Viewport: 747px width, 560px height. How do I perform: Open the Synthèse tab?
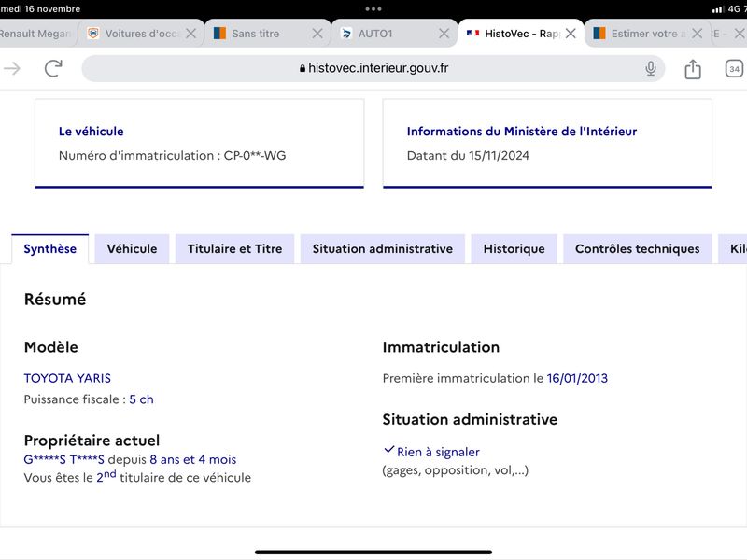click(50, 248)
